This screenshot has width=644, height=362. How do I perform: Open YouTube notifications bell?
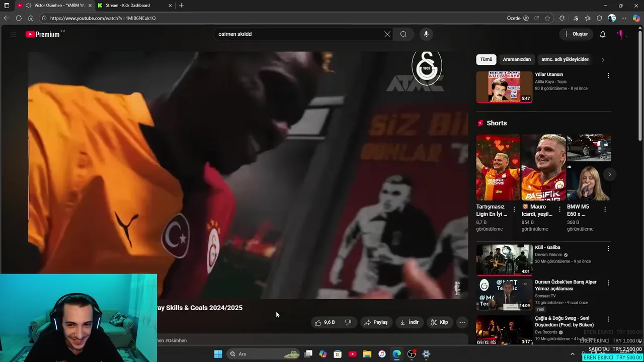pos(603,34)
